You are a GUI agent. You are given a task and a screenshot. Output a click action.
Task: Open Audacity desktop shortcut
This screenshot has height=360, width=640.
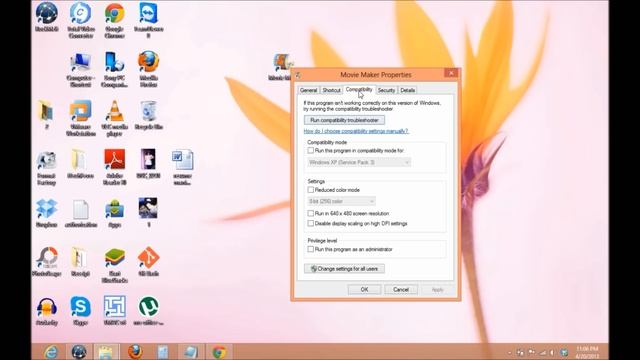(x=46, y=311)
